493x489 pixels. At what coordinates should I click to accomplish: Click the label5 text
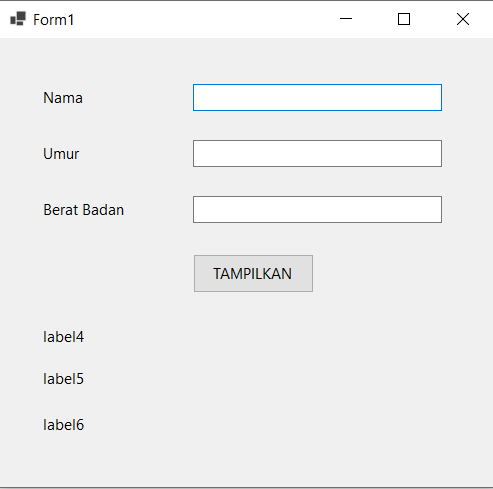[63, 379]
